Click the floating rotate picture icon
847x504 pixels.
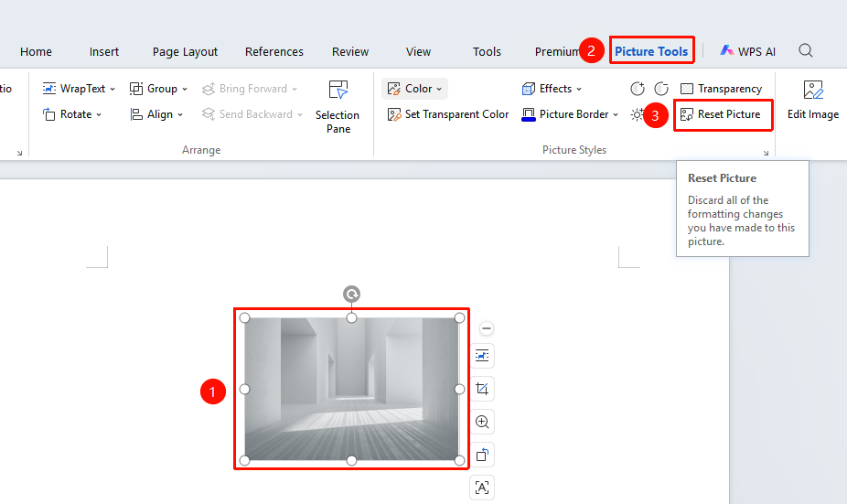(482, 455)
